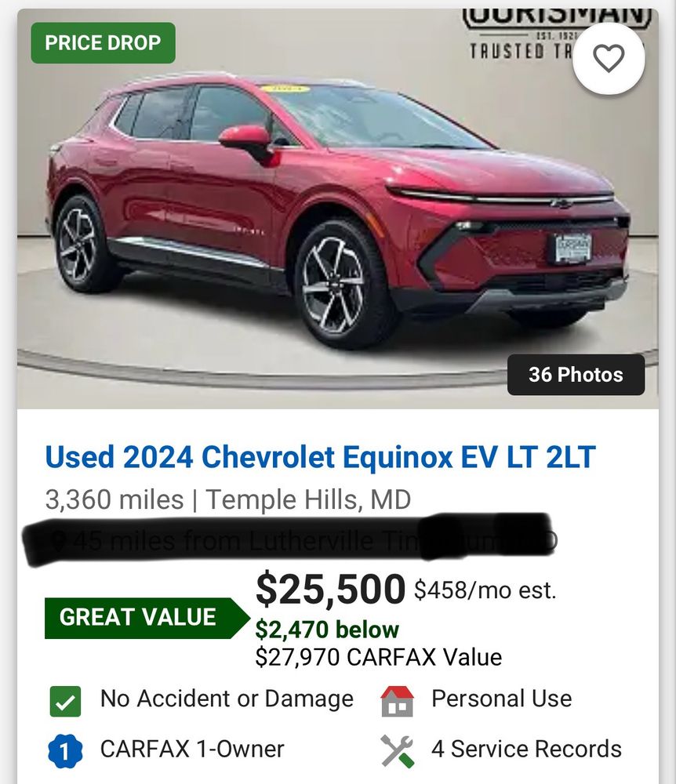Click the Personal Use label
Viewport: 676px width, 784px height.
(x=501, y=699)
